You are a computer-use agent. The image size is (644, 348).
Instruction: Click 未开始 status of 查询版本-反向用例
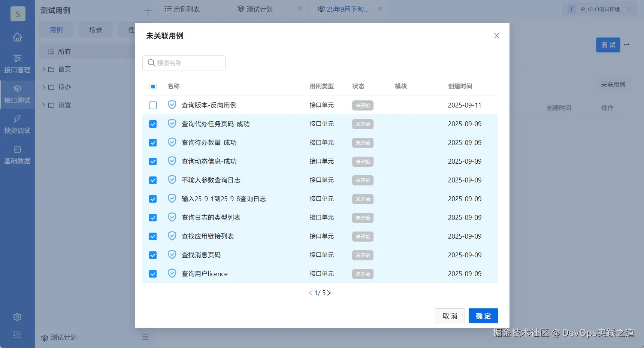363,105
